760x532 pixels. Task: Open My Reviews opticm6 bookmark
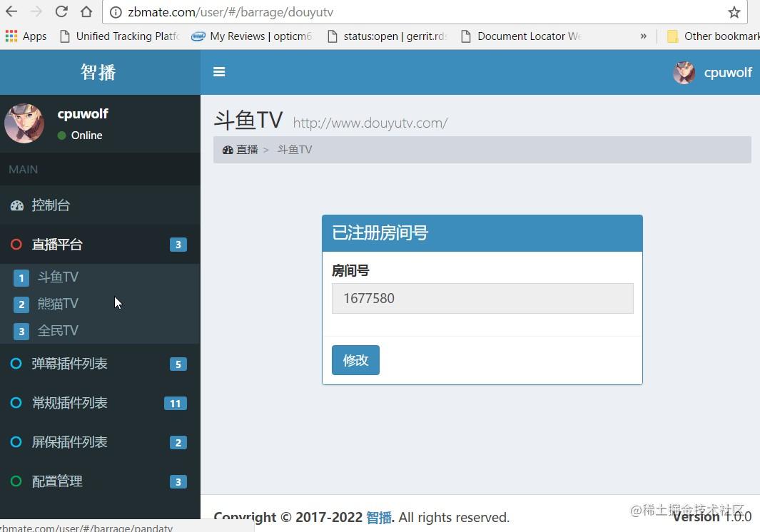pos(252,36)
